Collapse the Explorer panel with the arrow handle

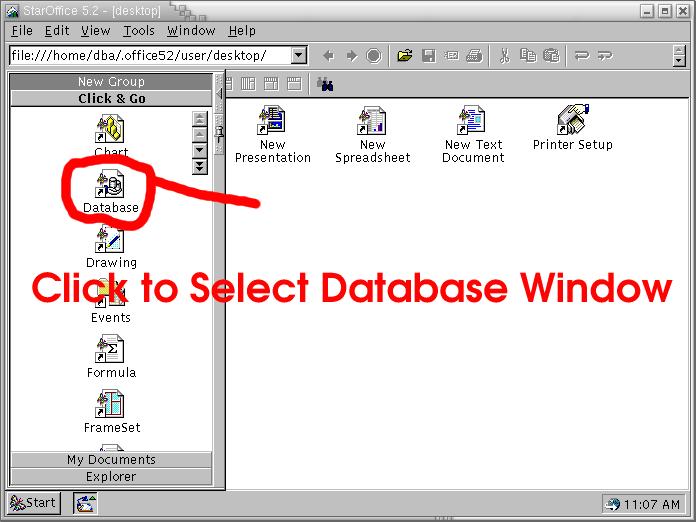click(219, 94)
